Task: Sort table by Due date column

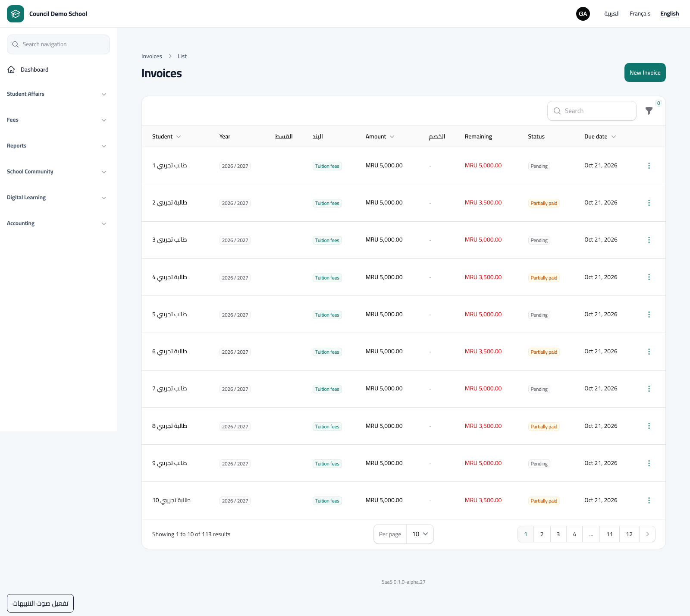Action: [600, 136]
